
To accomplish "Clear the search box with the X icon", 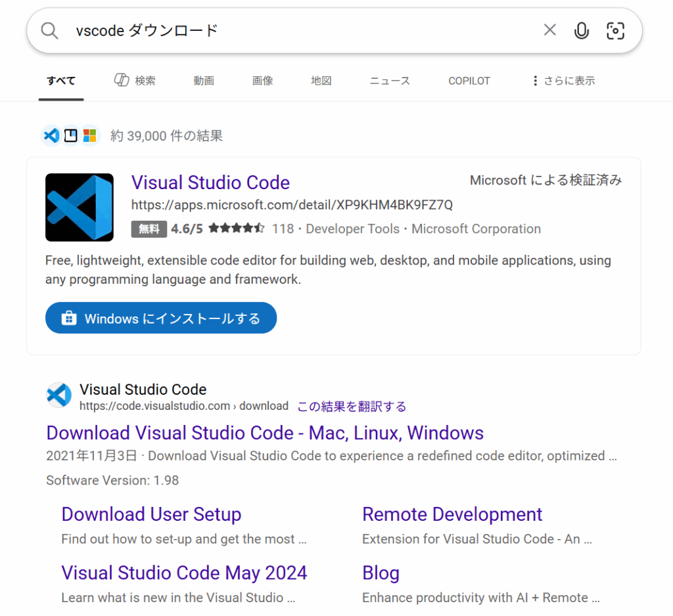I will click(549, 30).
